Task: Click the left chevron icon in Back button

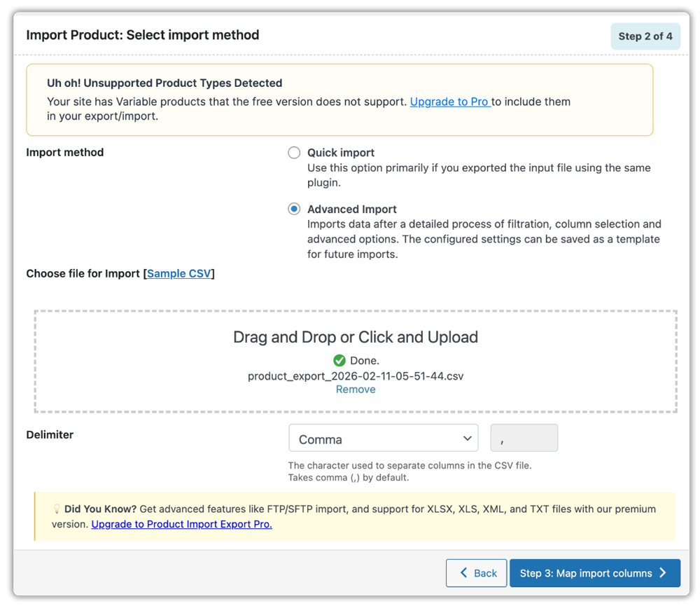Action: [x=463, y=573]
